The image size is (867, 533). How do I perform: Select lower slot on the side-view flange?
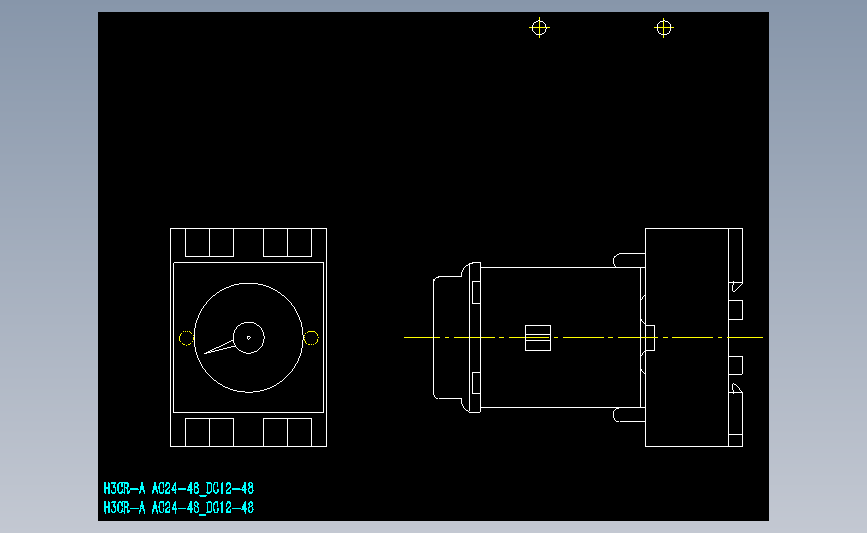pyautogui.click(x=476, y=383)
